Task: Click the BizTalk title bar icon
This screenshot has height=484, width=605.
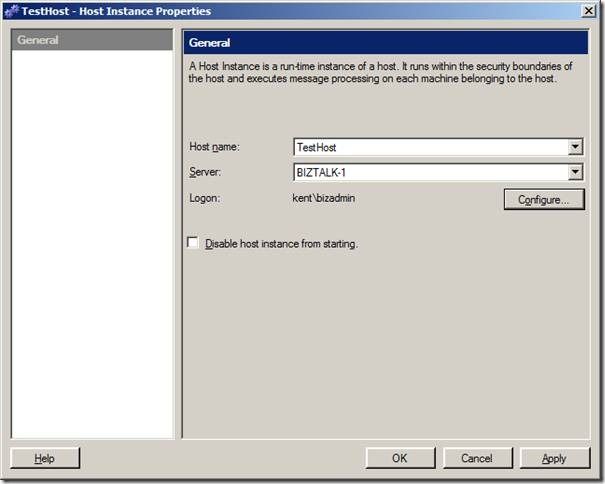Action: 11,11
